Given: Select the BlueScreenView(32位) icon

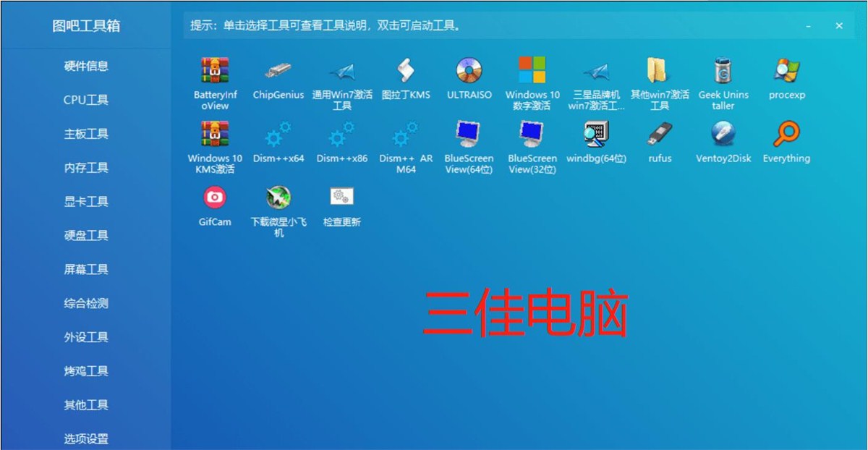Looking at the screenshot, I should pos(532,134).
